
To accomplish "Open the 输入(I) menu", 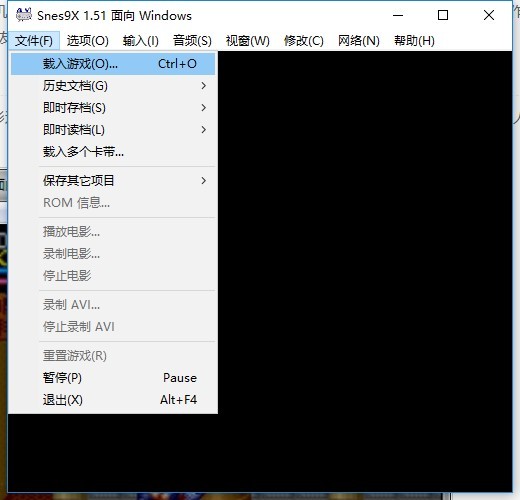I will pos(140,41).
